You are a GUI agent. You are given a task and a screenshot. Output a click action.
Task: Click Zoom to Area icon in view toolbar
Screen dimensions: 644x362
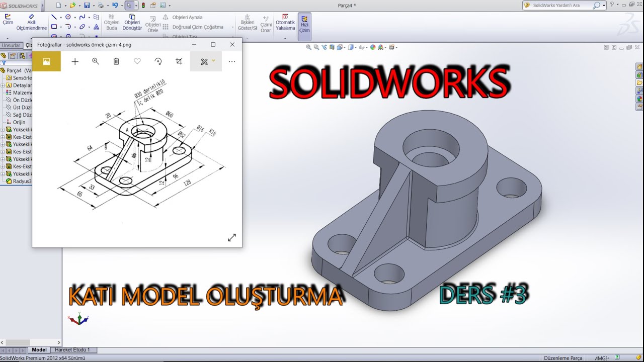pos(316,47)
